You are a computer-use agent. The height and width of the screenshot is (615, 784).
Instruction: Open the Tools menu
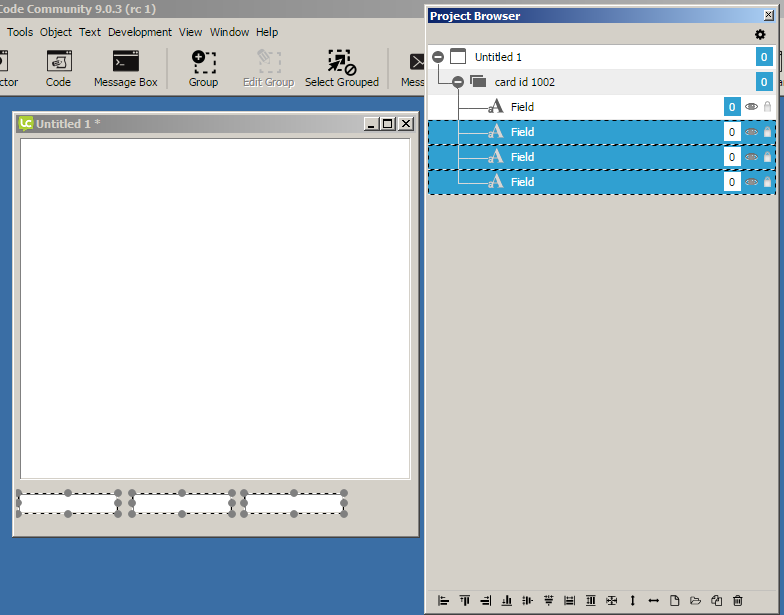[20, 32]
